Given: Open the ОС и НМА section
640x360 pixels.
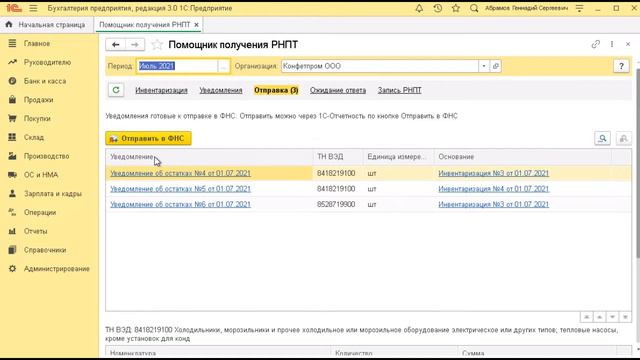Looking at the screenshot, I should pyautogui.click(x=41, y=175).
